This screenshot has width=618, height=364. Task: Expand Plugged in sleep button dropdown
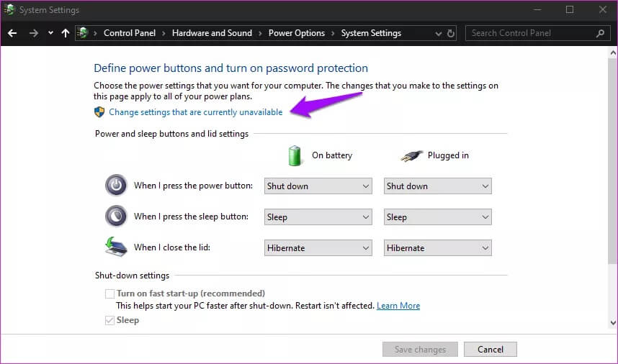coord(437,217)
